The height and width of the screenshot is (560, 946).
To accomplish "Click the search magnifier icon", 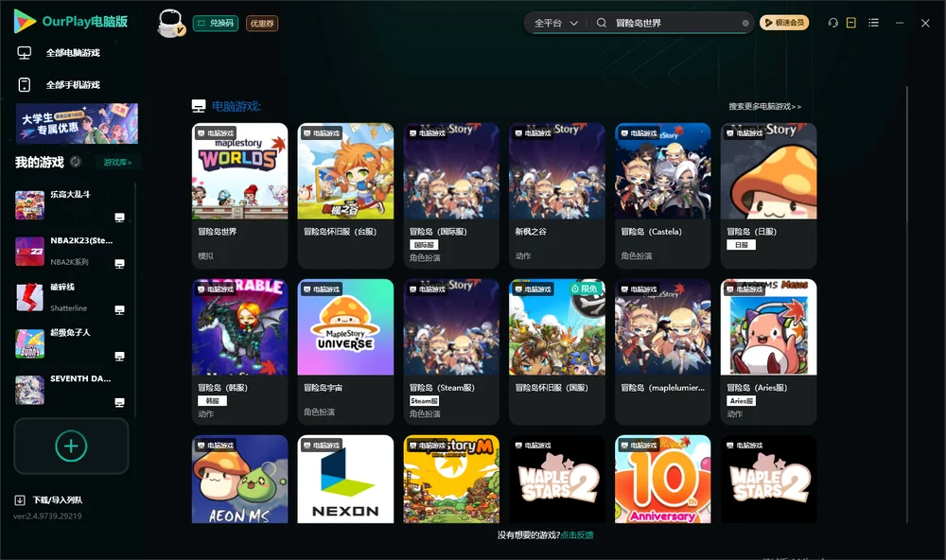I will 602,23.
